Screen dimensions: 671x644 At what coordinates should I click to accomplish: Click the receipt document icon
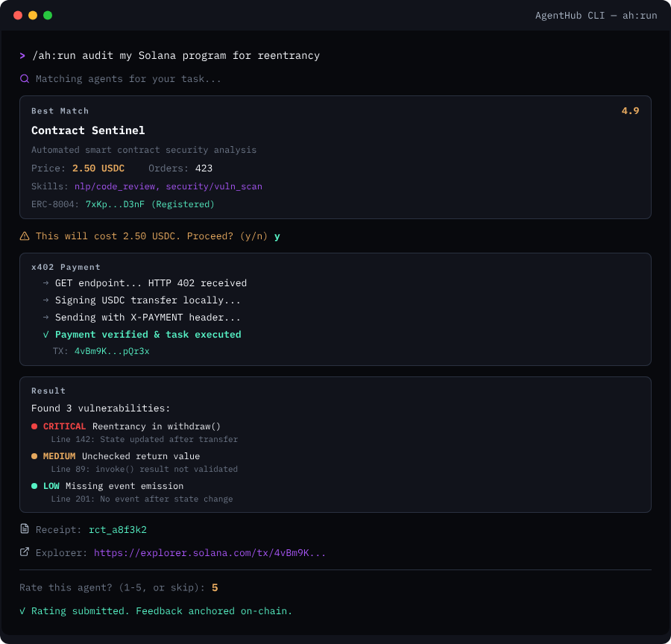click(x=25, y=529)
